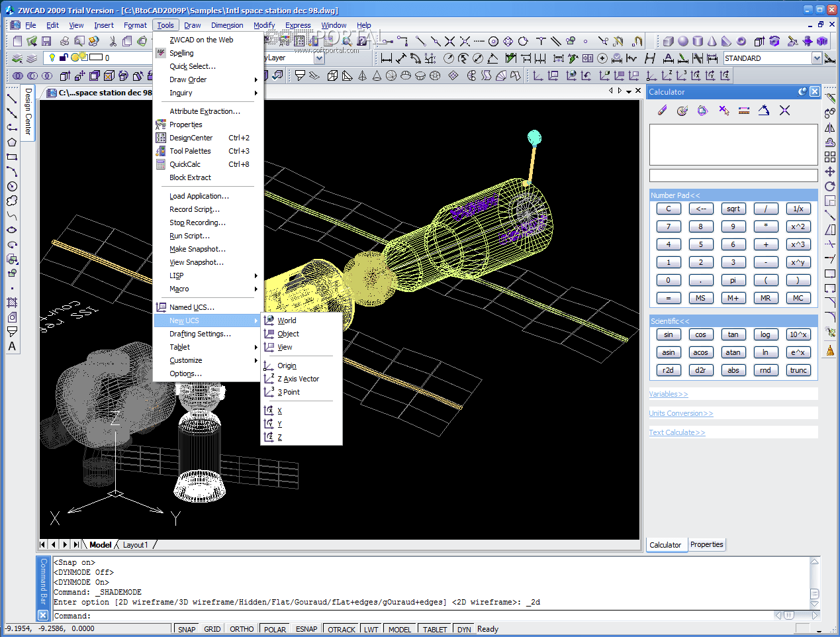Open the Drafting Settings menu entry

click(x=200, y=334)
